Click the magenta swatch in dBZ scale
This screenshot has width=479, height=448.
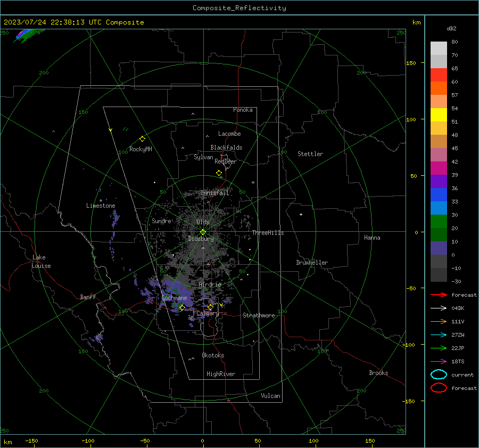(x=439, y=168)
